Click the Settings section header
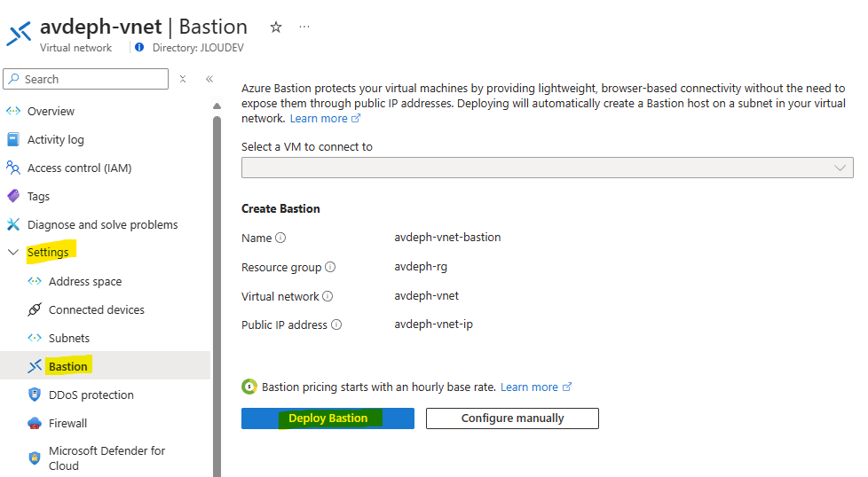The image size is (868, 477). (48, 252)
